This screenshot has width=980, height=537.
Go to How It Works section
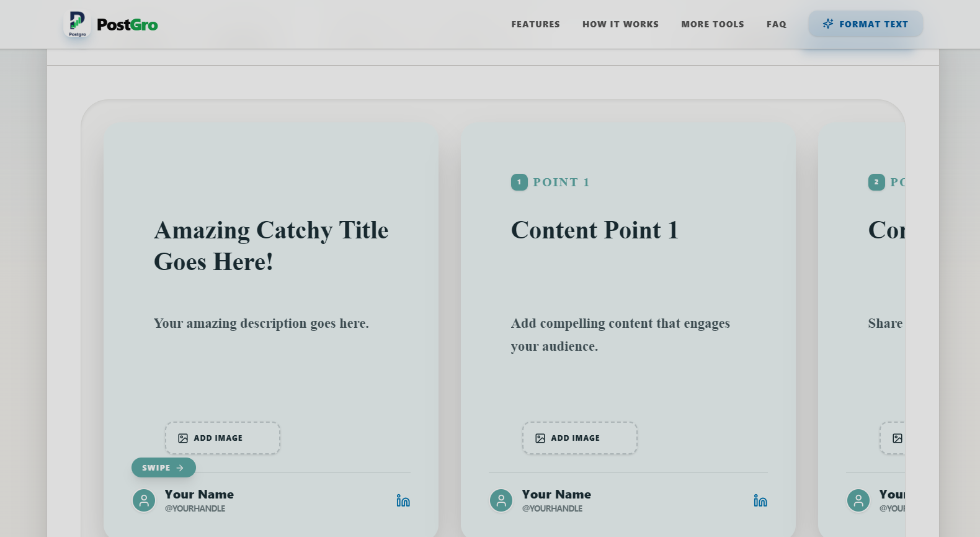point(620,24)
